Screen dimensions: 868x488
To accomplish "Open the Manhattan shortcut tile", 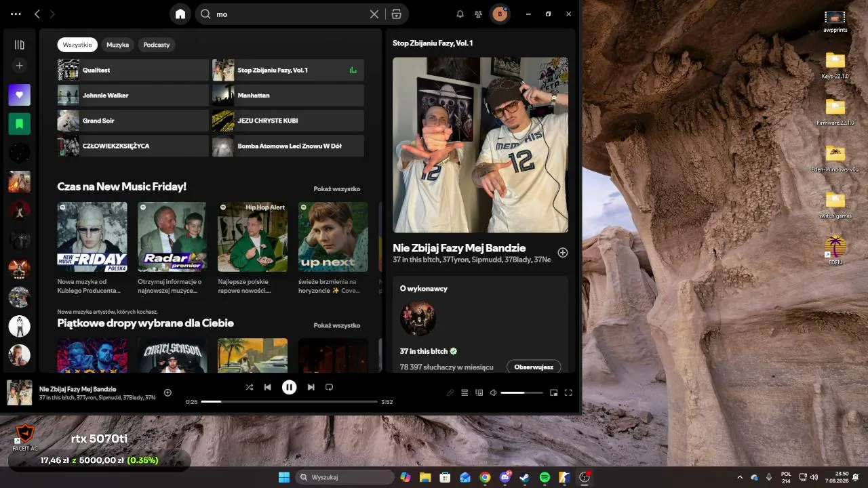I will (288, 96).
